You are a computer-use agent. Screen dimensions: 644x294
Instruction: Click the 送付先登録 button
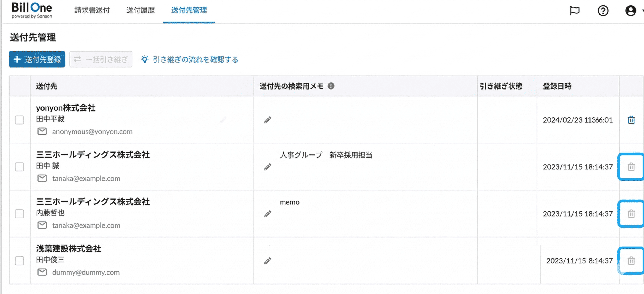pyautogui.click(x=37, y=59)
